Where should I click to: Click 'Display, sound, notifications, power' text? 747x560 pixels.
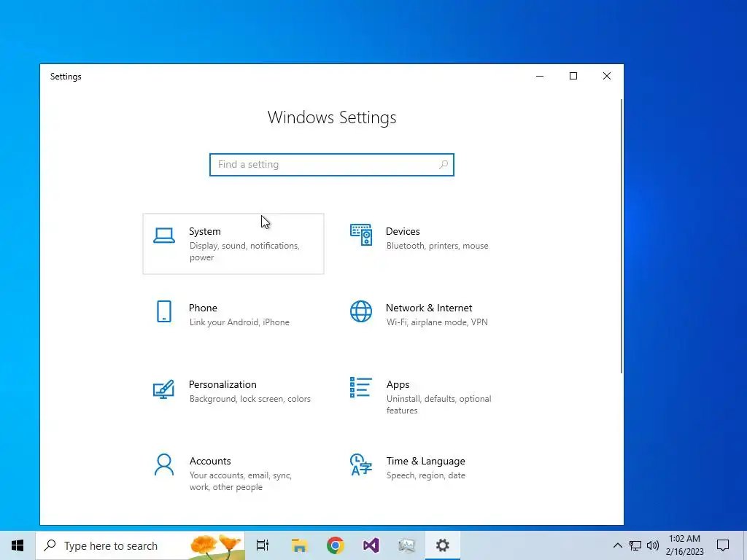pyautogui.click(x=244, y=252)
